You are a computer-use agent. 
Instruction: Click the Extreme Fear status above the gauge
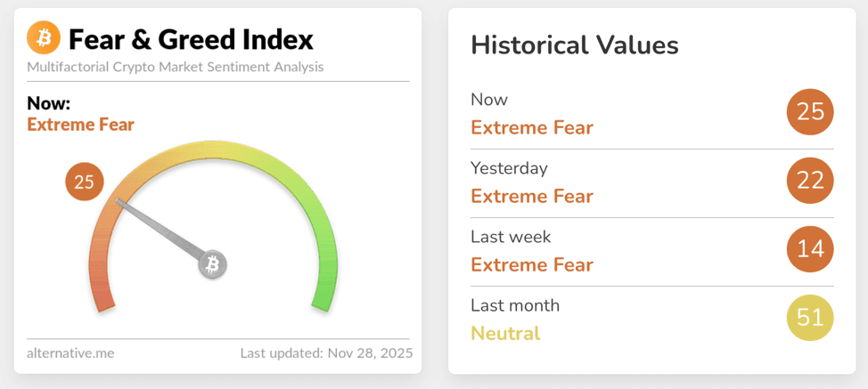(x=80, y=125)
